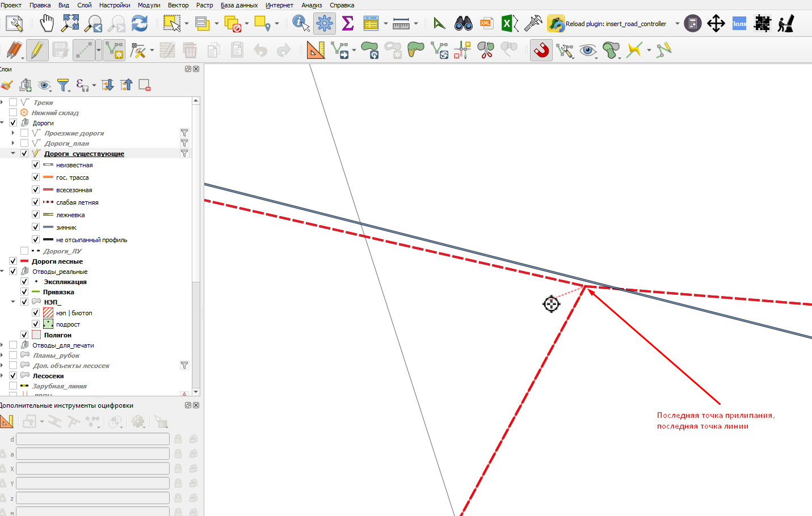Click the Zoom Full extent icon
The image size is (812, 516).
point(70,23)
